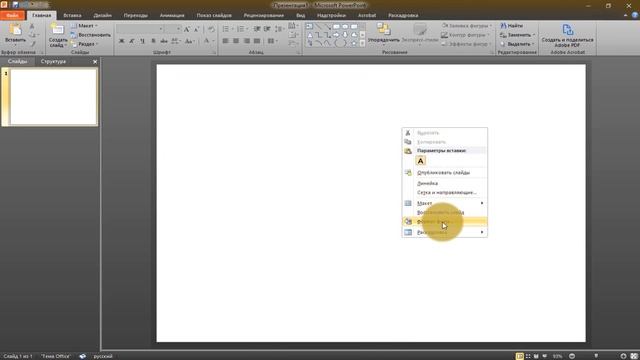640x360 pixels.
Task: Open the line spacing dropdown
Action: 280,29
